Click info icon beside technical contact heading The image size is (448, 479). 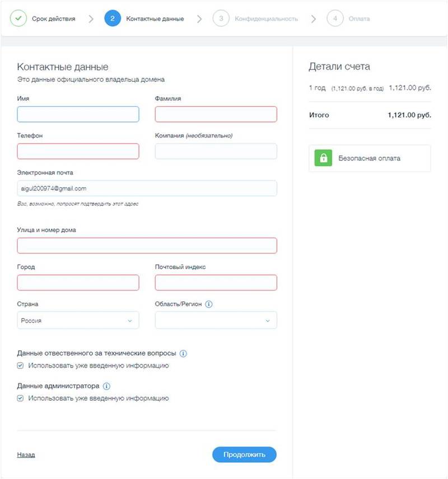click(183, 354)
